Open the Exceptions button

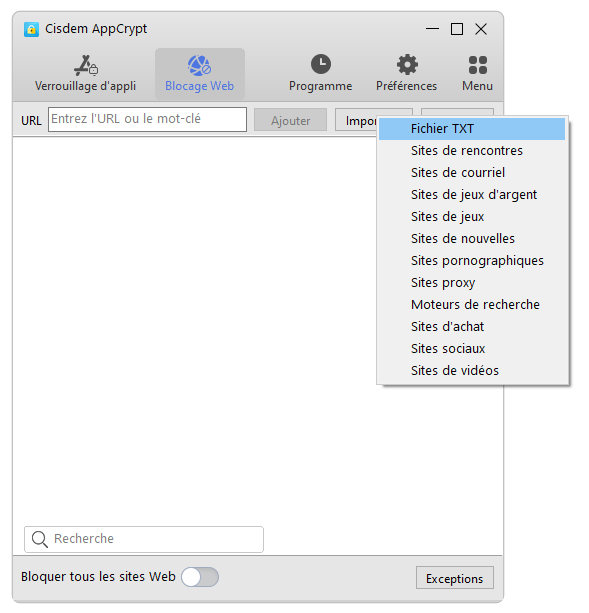click(x=455, y=578)
